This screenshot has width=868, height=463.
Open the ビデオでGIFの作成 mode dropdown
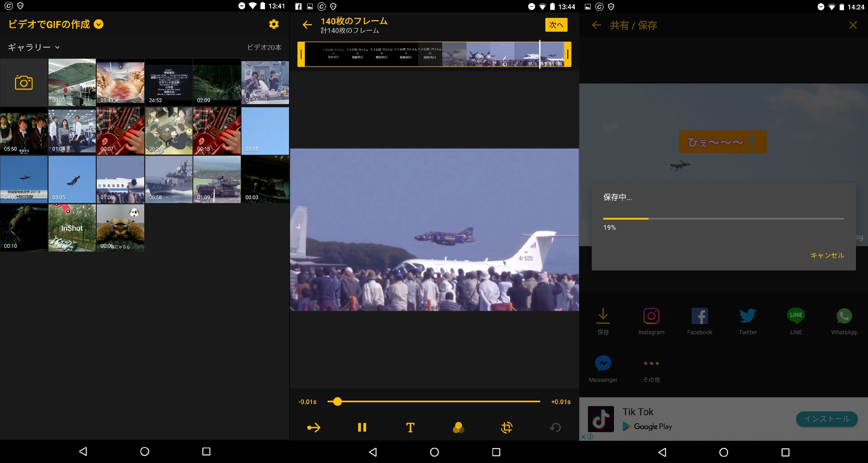pos(98,24)
